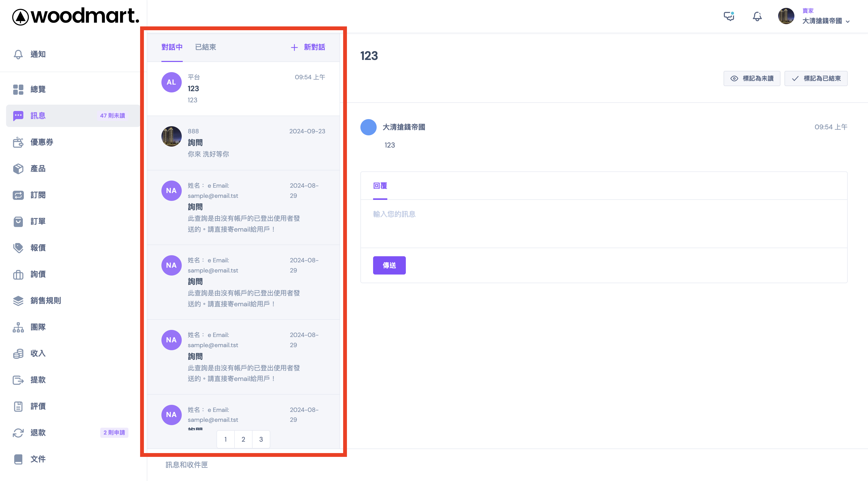Mark conversation as ended with 標記為已結束

click(x=815, y=78)
